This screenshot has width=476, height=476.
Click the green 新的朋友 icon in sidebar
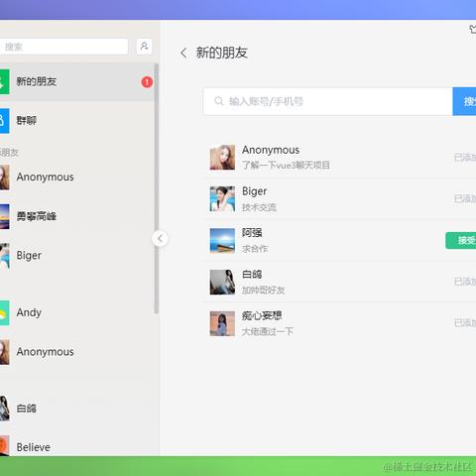tap(4, 82)
